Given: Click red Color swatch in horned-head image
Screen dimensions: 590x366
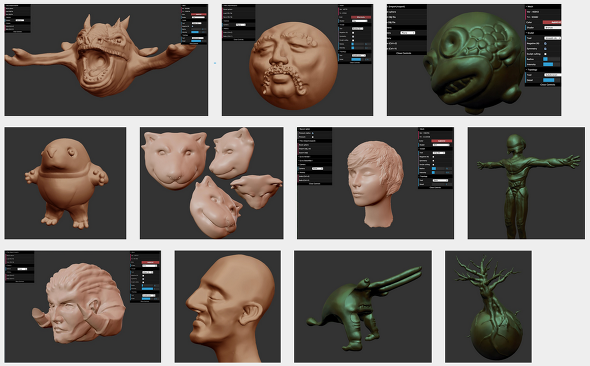Looking at the screenshot, I should point(150,262).
